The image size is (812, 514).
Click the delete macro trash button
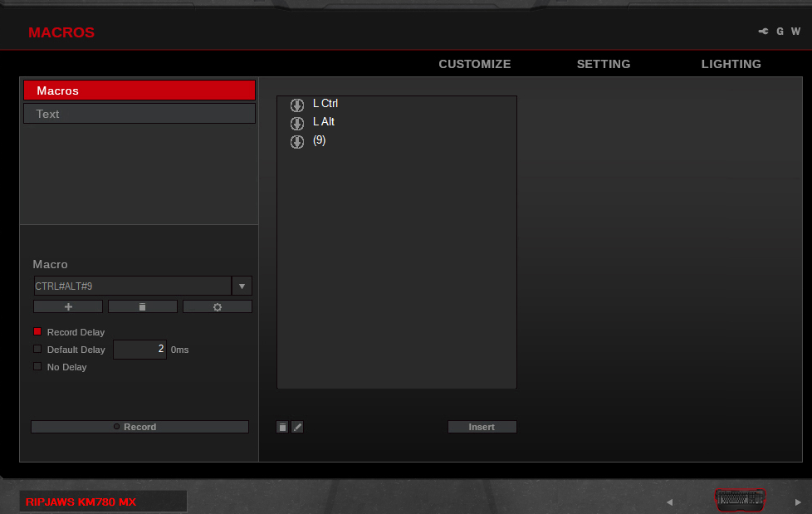coord(143,306)
